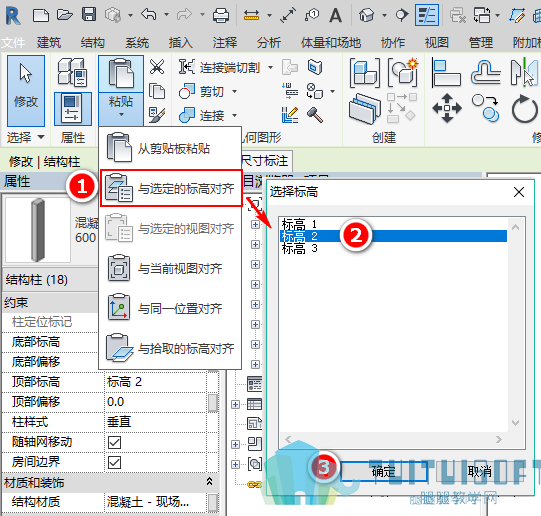Choose 从剪贴板粘贴 menu entry

click(x=170, y=148)
